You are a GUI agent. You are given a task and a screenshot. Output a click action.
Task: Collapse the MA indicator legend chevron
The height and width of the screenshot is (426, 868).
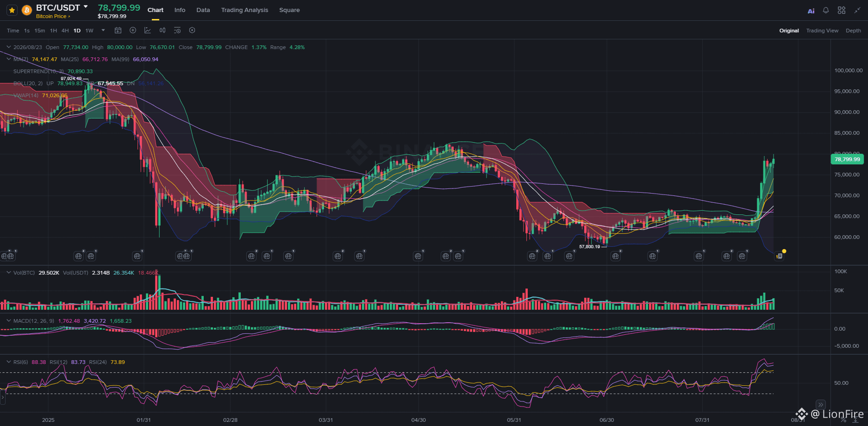coord(8,59)
